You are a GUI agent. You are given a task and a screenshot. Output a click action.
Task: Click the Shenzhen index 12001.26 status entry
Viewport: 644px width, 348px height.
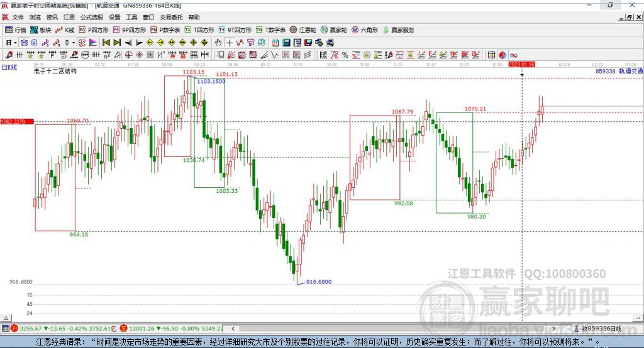click(171, 329)
